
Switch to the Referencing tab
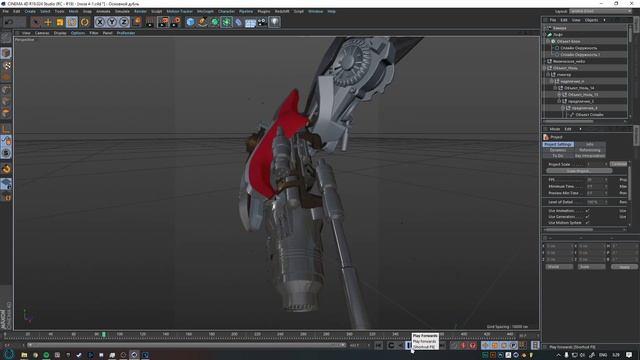coord(590,150)
